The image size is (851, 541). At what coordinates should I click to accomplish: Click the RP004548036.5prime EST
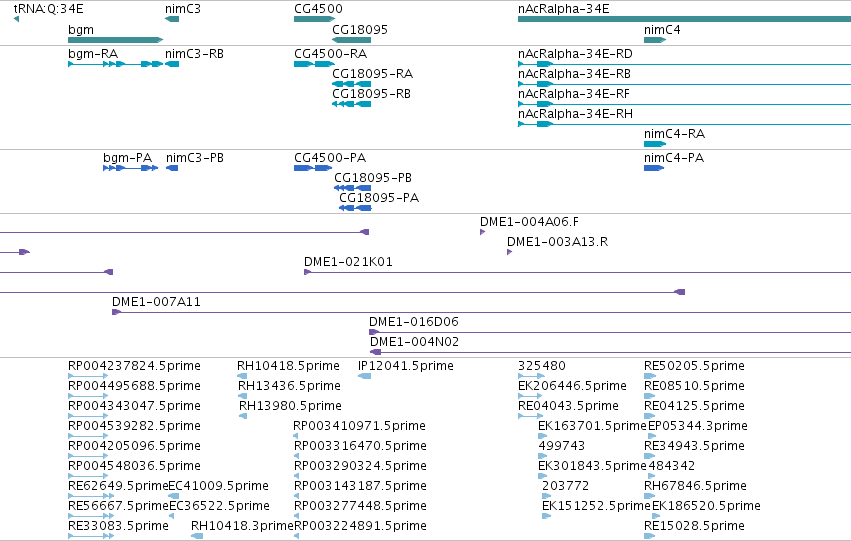pos(88,476)
